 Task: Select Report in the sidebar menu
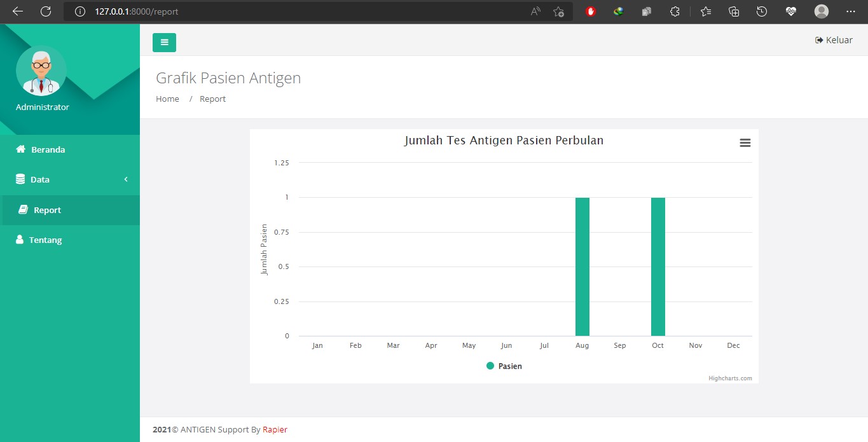click(47, 211)
